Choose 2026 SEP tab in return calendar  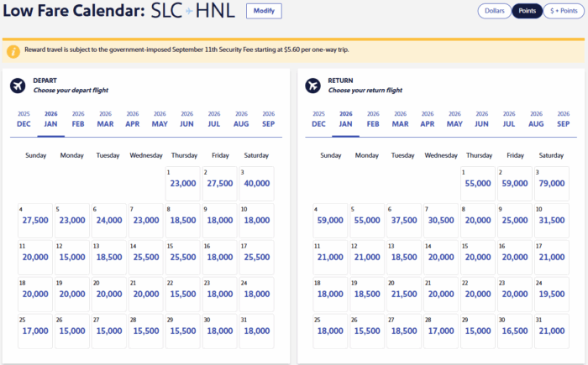pos(563,119)
